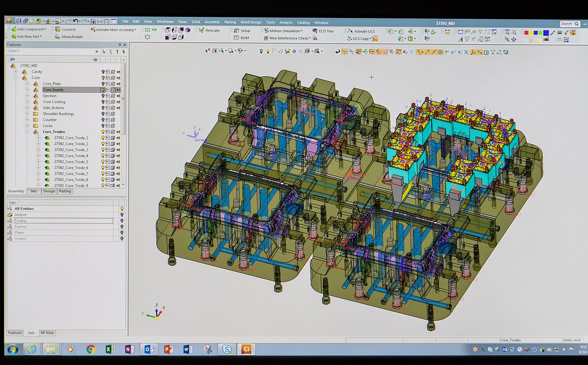Open the Add Component dropdown
This screenshot has height=365, width=588.
(45, 29)
